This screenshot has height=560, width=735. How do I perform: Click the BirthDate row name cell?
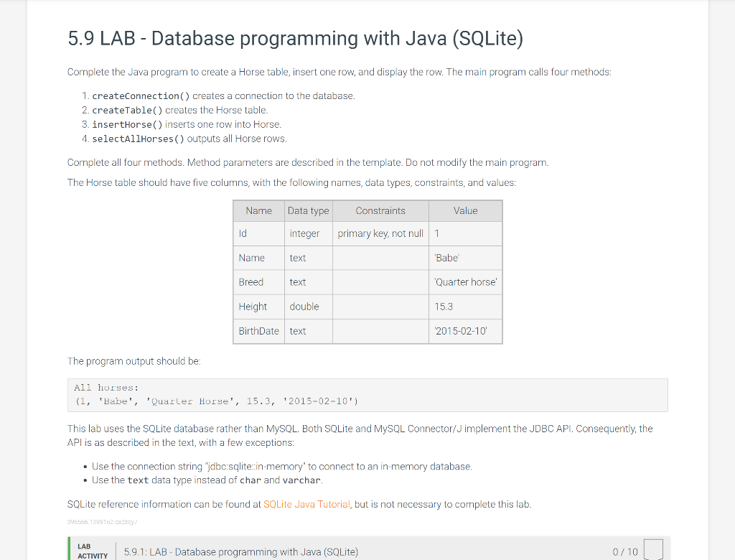tap(258, 331)
